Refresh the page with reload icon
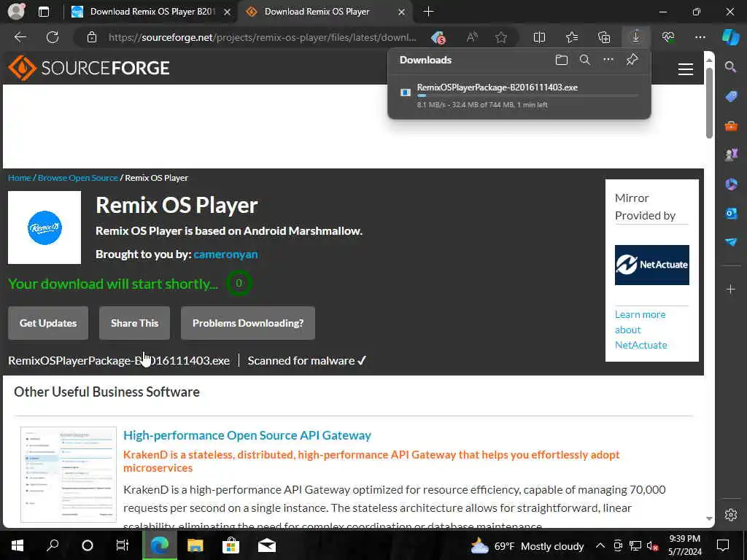This screenshot has width=747, height=560. pos(53,37)
